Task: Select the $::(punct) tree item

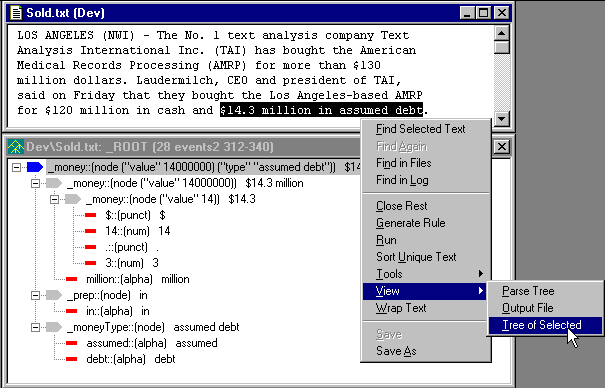Action: pos(128,215)
